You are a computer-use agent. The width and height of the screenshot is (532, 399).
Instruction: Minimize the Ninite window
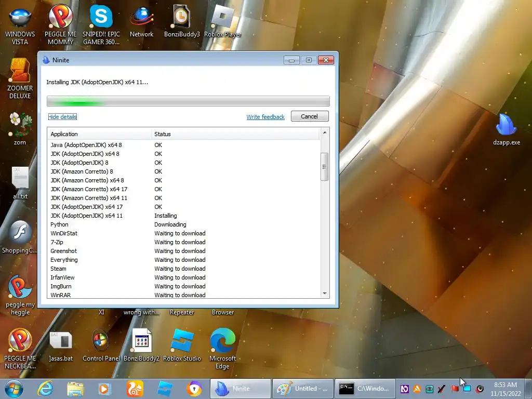(x=291, y=60)
